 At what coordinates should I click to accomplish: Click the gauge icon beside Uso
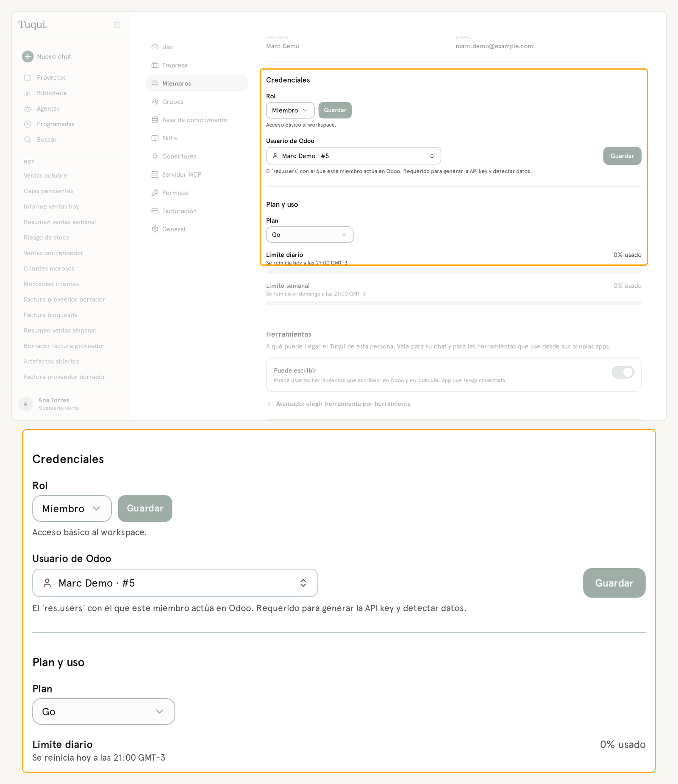pos(155,47)
